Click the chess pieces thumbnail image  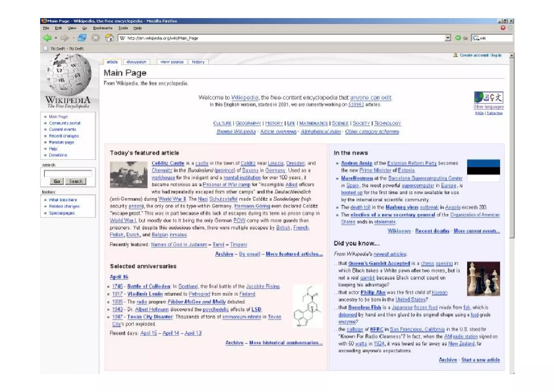483,279
